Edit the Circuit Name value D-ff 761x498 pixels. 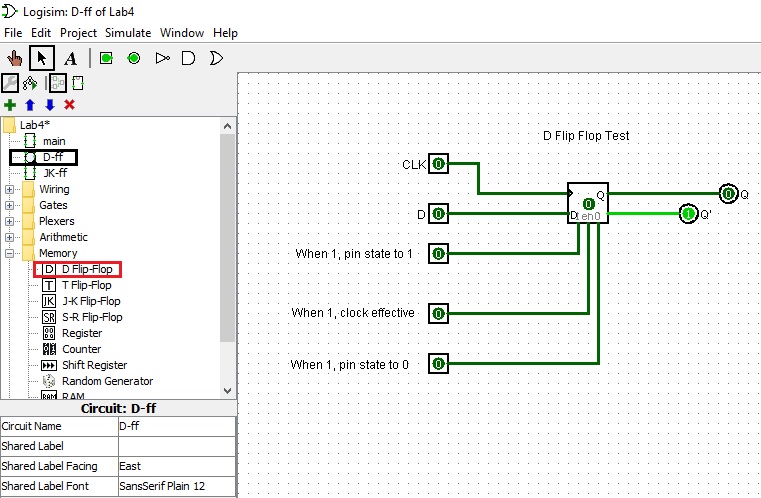click(177, 426)
